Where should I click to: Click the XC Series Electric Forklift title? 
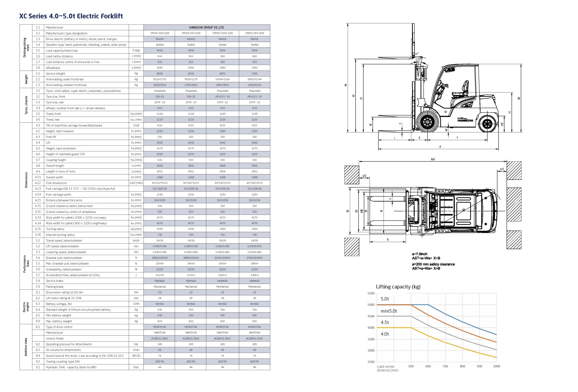pos(71,16)
